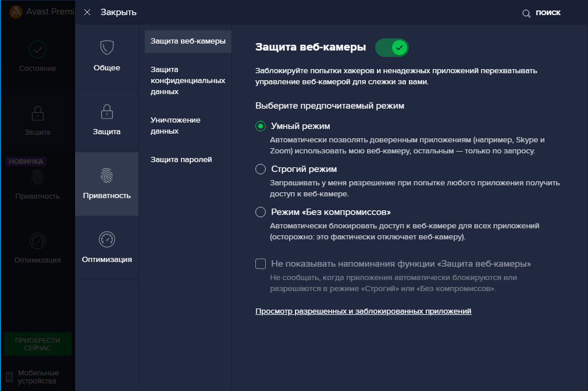The image size is (588, 391).
Task: Choose the Строгий режим radio option
Action: [261, 169]
